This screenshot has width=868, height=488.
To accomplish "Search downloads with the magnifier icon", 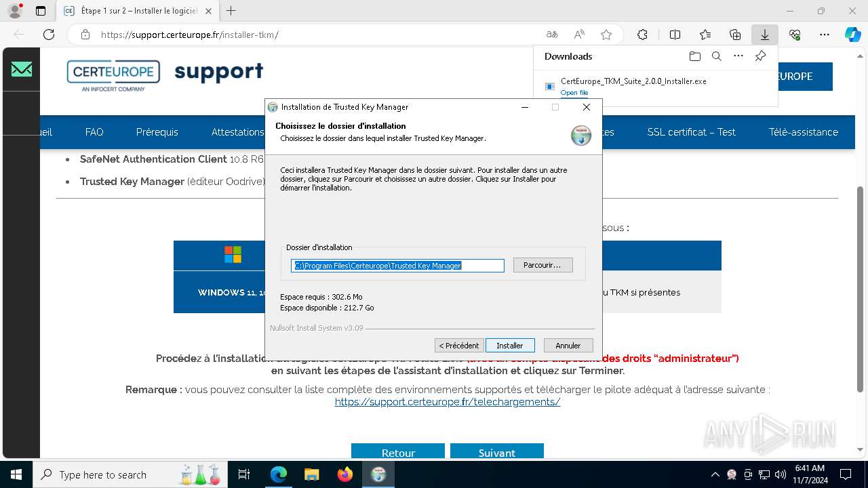I will [716, 56].
